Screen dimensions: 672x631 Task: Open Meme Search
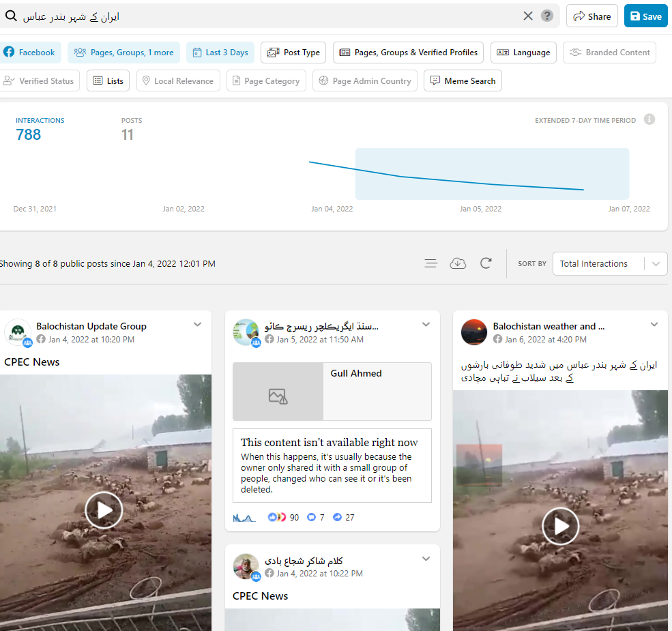point(463,80)
